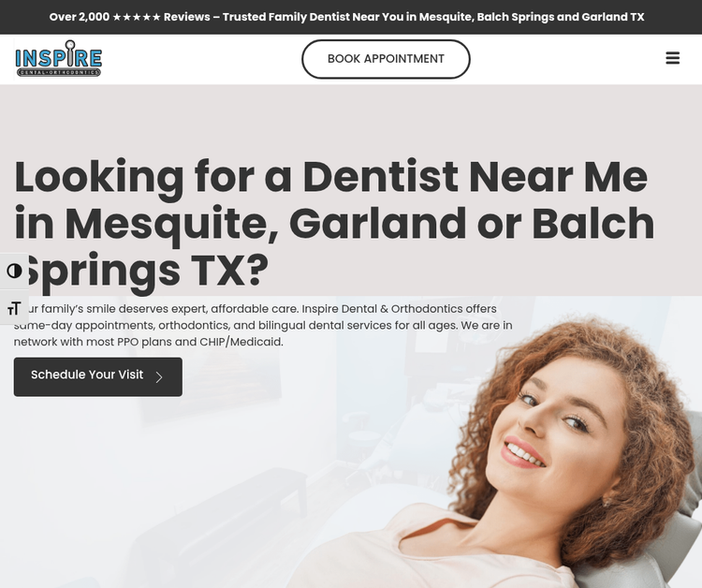This screenshot has width=702, height=588.
Task: Click the 'CHIP/Medicaid' text
Action: tap(241, 342)
